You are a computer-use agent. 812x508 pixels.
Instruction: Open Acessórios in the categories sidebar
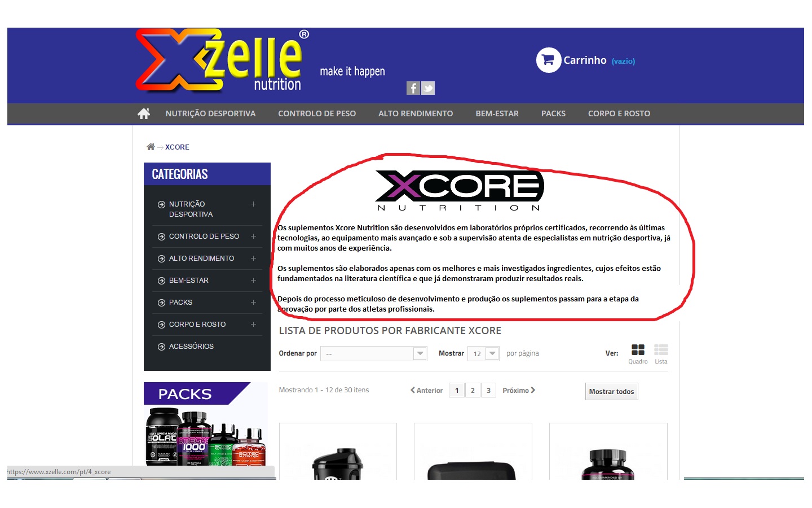(x=191, y=346)
